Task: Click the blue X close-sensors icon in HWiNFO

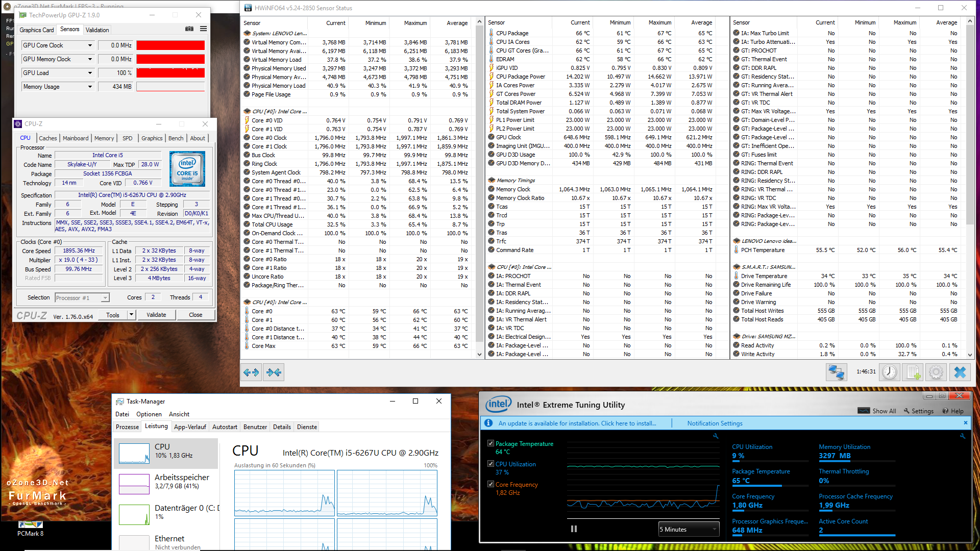Action: [x=960, y=372]
